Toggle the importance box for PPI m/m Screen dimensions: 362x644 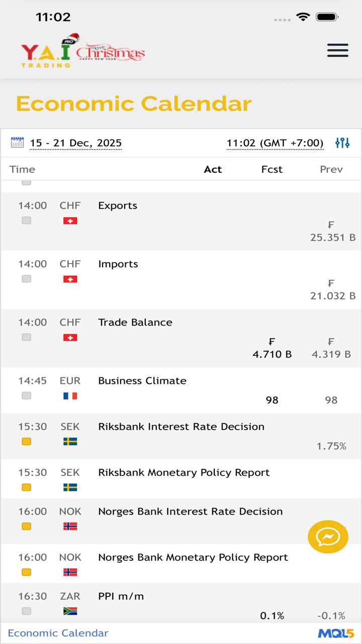tap(27, 611)
